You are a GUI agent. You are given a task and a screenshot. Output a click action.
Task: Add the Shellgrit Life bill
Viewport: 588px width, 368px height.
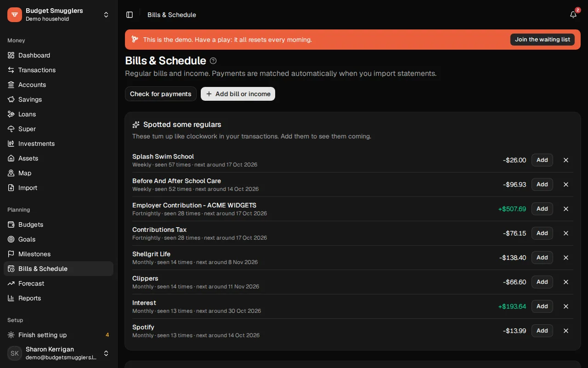tap(542, 258)
